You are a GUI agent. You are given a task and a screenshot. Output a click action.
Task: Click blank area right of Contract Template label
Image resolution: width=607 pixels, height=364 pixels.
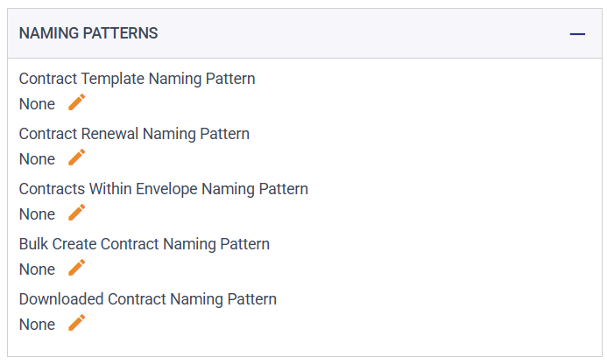click(420, 79)
